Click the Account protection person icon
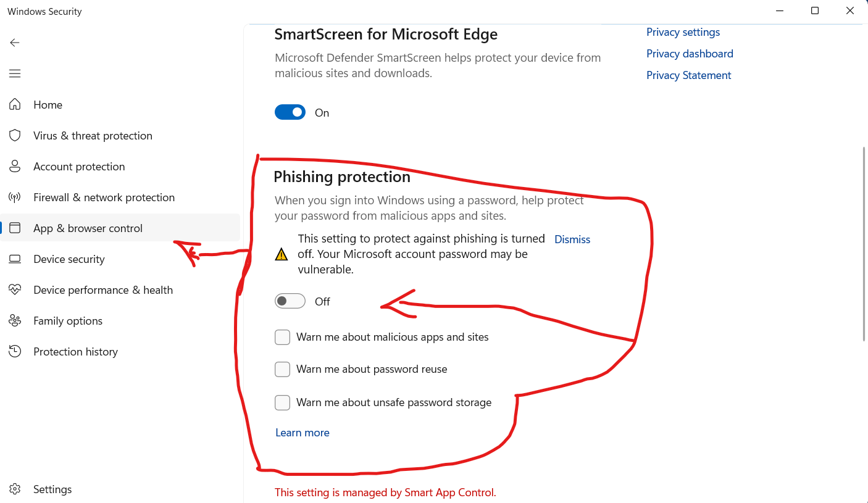The height and width of the screenshot is (503, 868). 15,166
